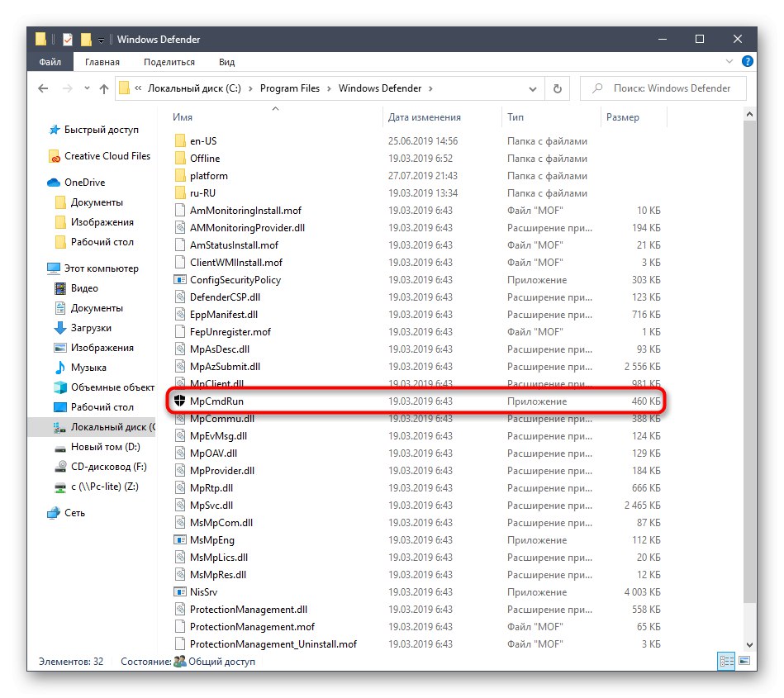Select the AmStatusInstall.mof file name
The height and width of the screenshot is (698, 784).
(234, 245)
